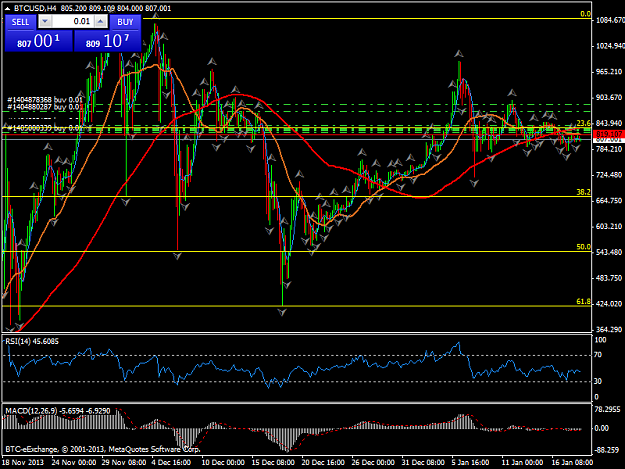Increase lot volume with up arrow
This screenshot has height=469, width=625.
click(101, 22)
